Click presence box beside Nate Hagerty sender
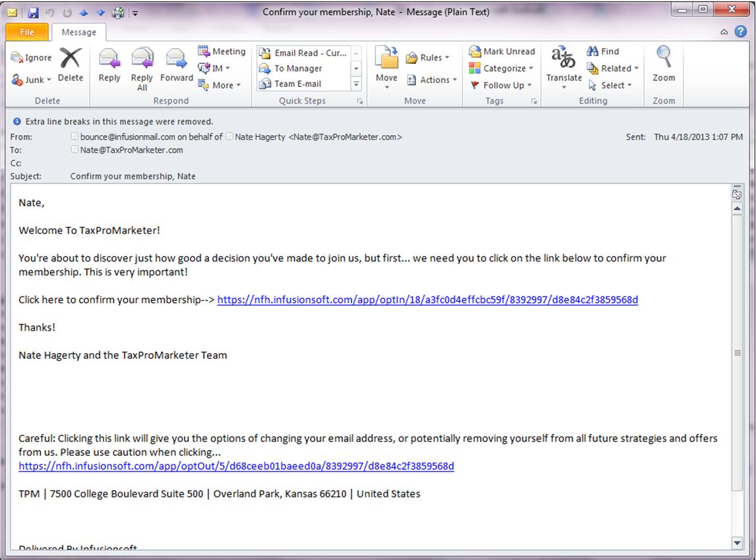 [x=229, y=136]
